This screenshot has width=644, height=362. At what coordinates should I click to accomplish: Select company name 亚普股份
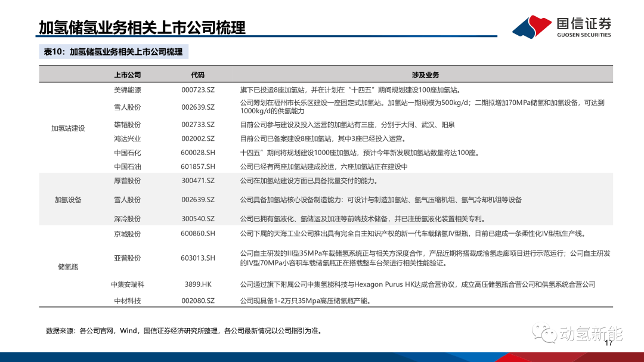128,258
